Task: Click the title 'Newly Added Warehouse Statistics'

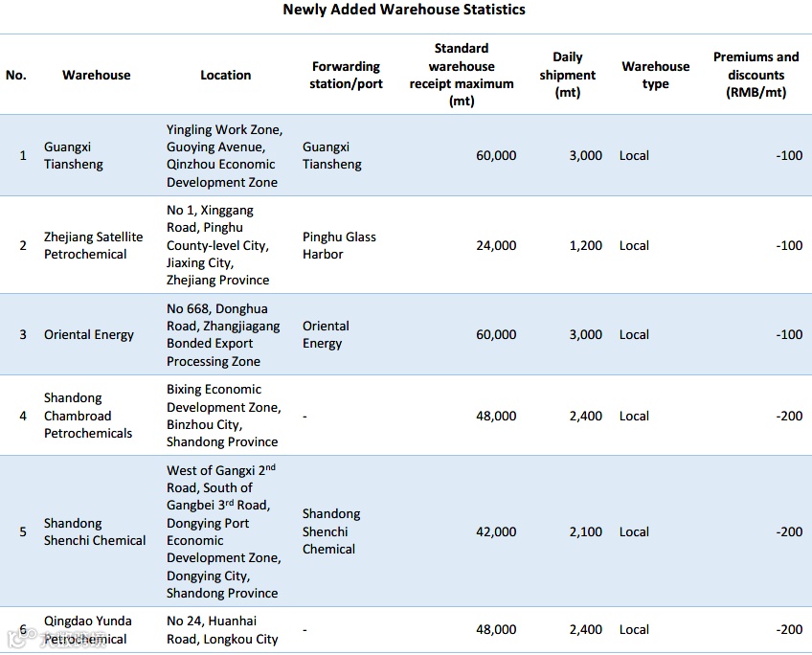Action: (404, 10)
